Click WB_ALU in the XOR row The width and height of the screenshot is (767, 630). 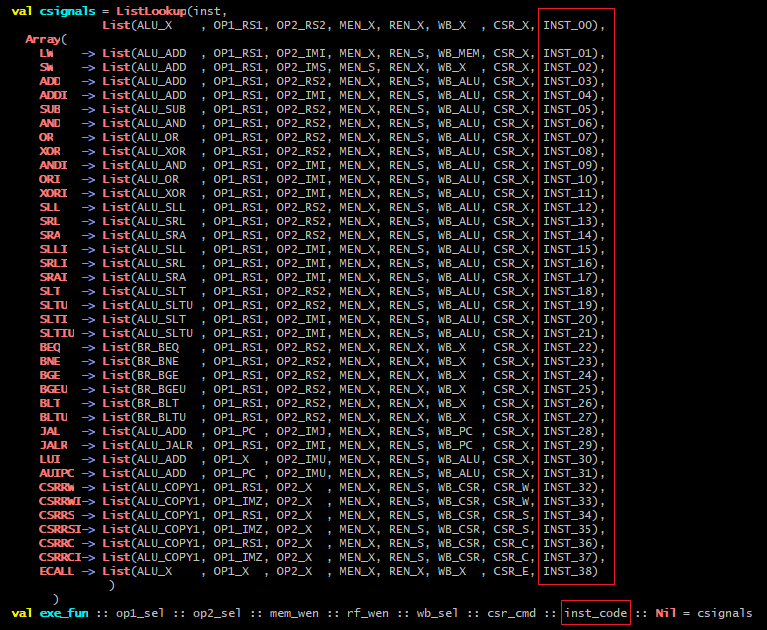[x=459, y=151]
